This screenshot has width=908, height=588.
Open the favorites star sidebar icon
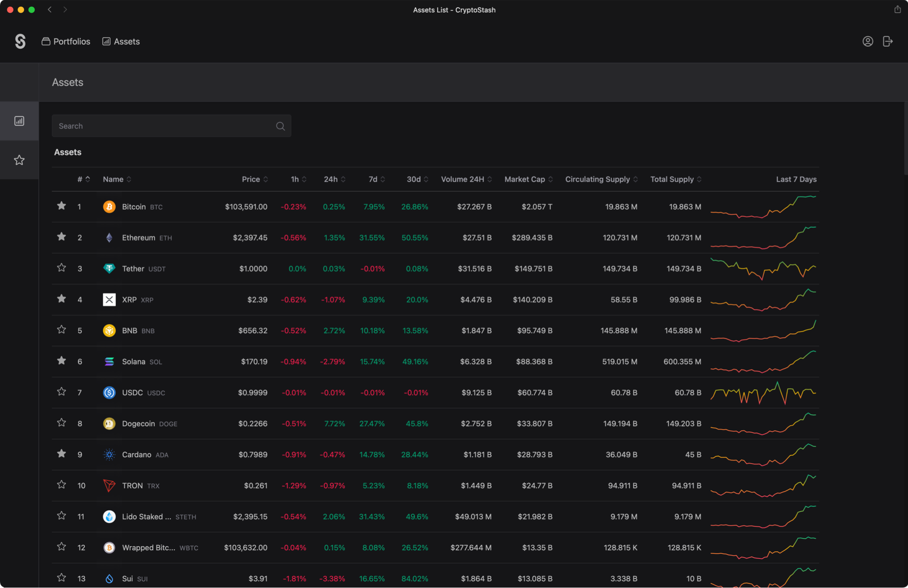(x=19, y=160)
